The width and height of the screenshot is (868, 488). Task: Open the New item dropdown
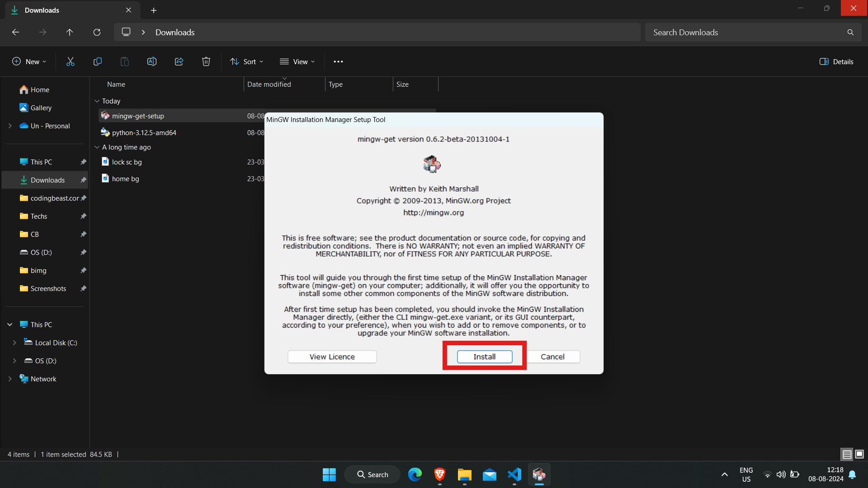(29, 61)
